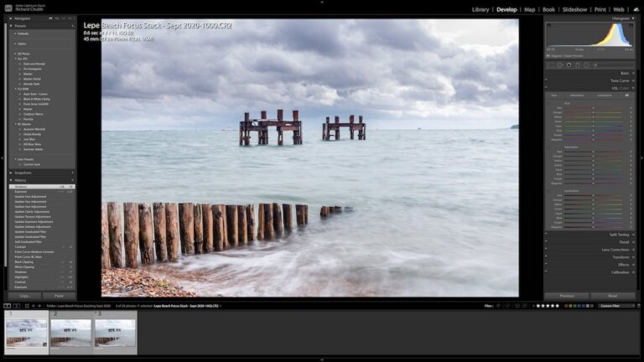Collapse the left panel group arrow
Image resolution: width=644 pixels, height=362 pixels.
click(2, 158)
